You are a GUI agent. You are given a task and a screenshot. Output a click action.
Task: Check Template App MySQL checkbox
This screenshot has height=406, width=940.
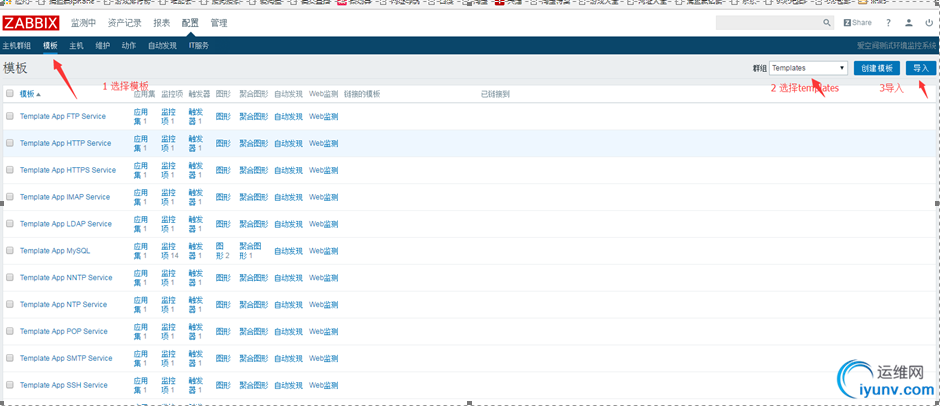click(10, 251)
